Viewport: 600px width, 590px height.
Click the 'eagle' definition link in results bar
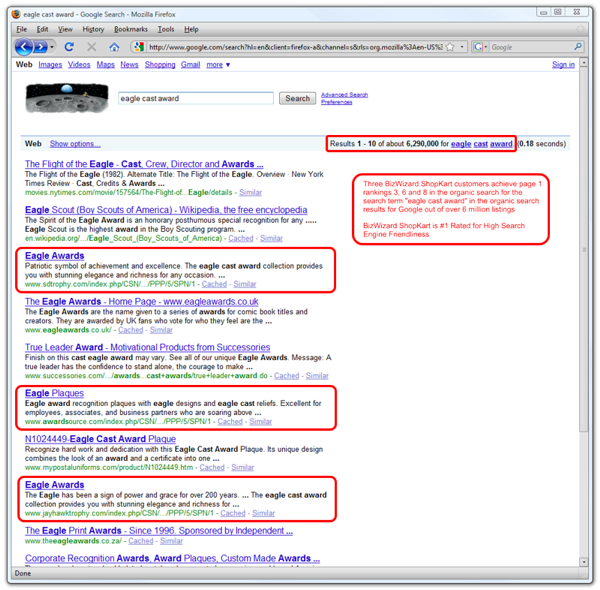click(x=461, y=144)
